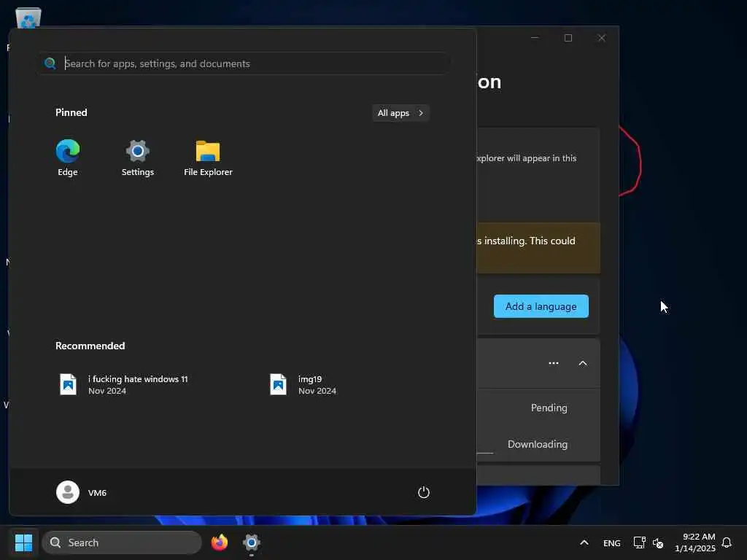The image size is (747, 560).
Task: Open the network status tray icon
Action: point(639,542)
